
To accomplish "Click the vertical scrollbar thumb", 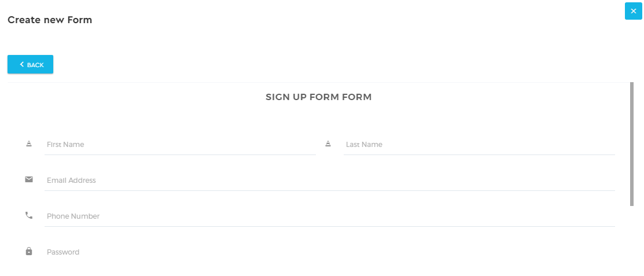I will (632, 143).
